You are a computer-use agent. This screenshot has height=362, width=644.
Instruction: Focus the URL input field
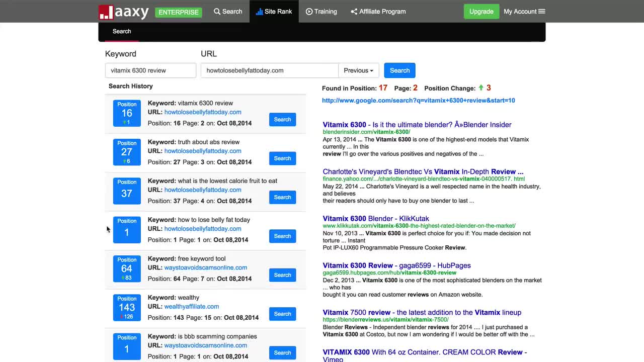coord(270,70)
